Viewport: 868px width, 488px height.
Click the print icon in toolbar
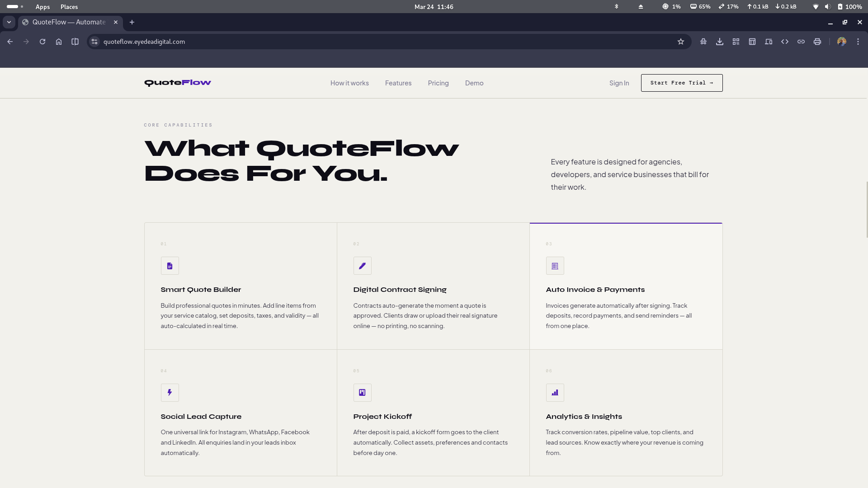[x=817, y=42]
